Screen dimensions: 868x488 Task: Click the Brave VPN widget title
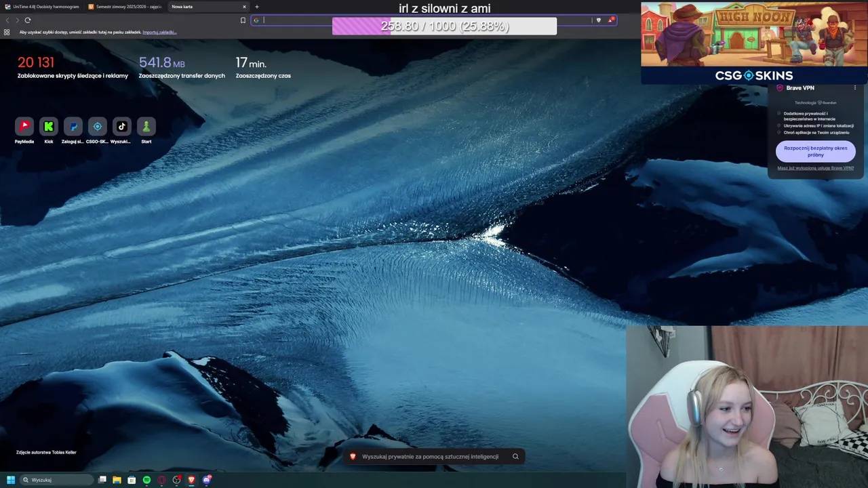[800, 88]
